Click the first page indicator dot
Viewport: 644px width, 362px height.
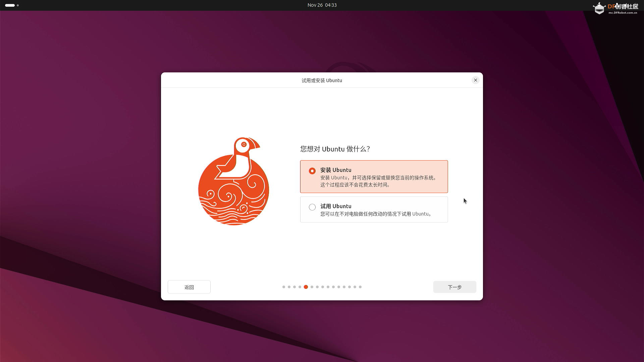[284, 287]
